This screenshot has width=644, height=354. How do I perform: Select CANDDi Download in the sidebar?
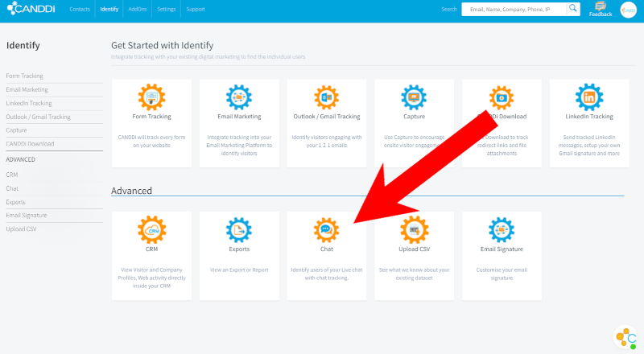click(30, 144)
